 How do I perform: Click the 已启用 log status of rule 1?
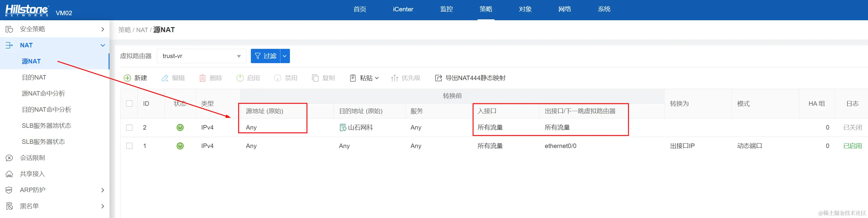point(852,146)
